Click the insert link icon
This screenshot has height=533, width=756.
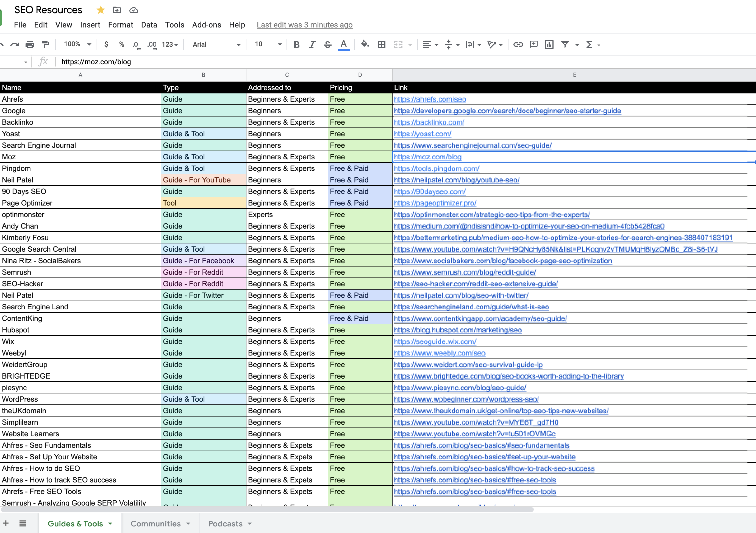(x=518, y=45)
